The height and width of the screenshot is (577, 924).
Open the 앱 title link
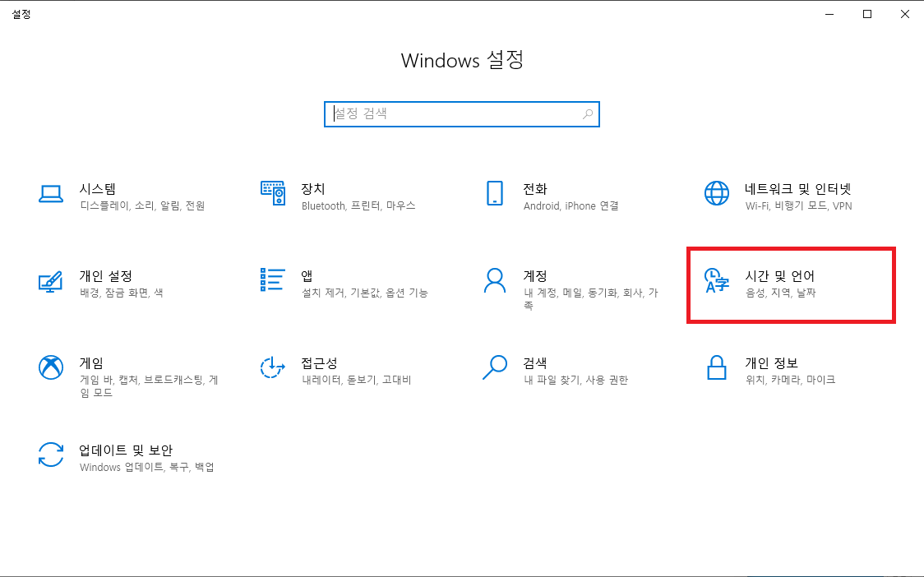click(x=307, y=276)
